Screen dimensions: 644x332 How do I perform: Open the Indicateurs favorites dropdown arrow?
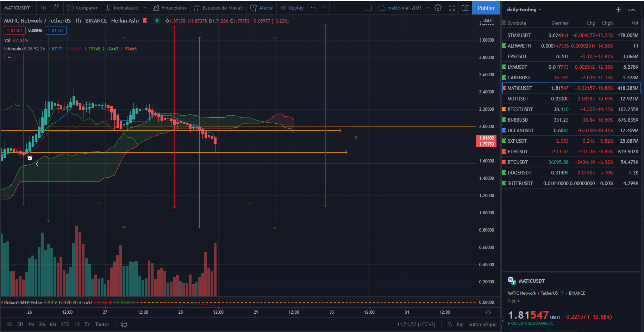pyautogui.click(x=145, y=8)
